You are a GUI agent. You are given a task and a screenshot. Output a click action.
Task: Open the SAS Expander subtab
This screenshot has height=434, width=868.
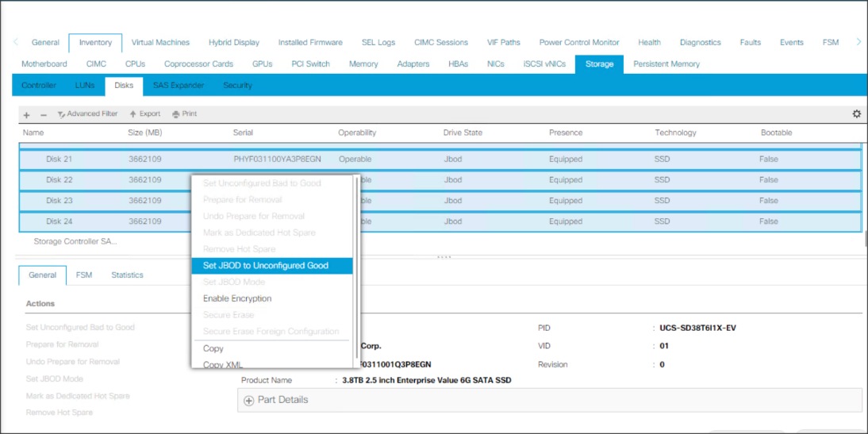coord(179,85)
